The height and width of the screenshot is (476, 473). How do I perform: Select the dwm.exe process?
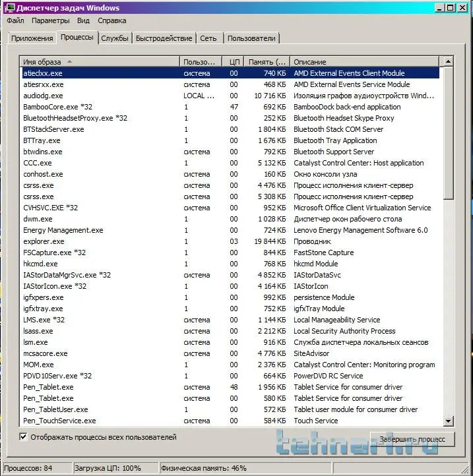tap(231, 219)
